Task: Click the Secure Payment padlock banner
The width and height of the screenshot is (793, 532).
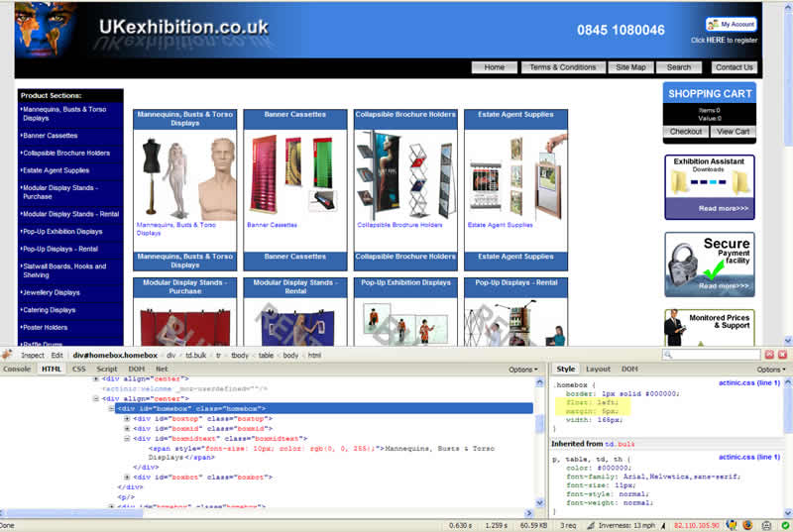Action: coord(709,265)
